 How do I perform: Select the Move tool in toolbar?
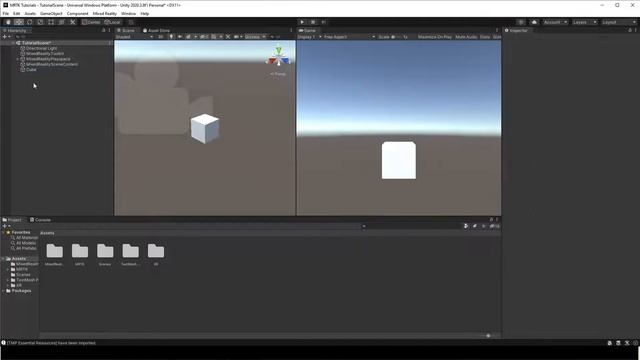(19, 22)
